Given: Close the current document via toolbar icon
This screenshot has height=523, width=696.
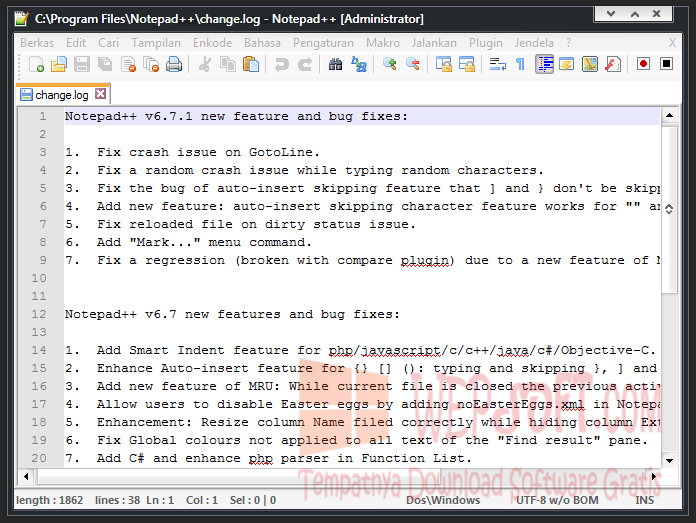Looking at the screenshot, I should click(128, 64).
